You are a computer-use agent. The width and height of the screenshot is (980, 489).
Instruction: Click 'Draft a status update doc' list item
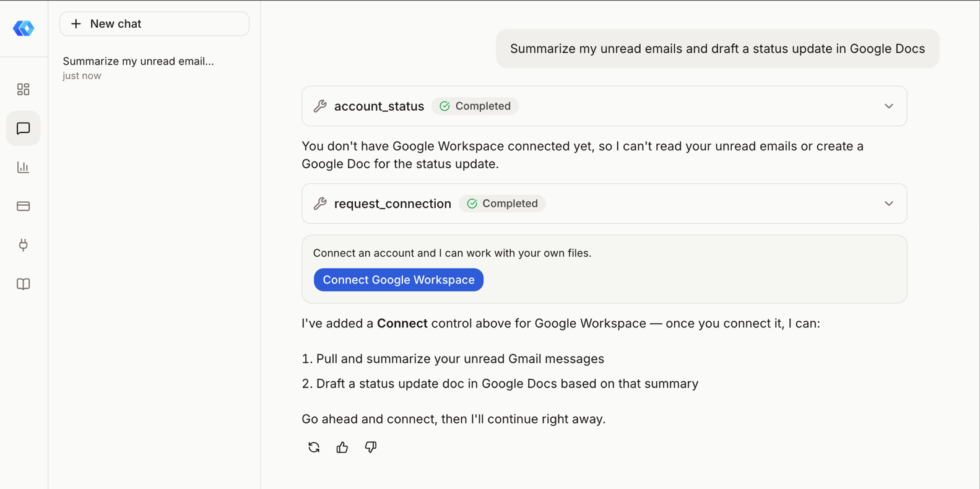click(507, 384)
